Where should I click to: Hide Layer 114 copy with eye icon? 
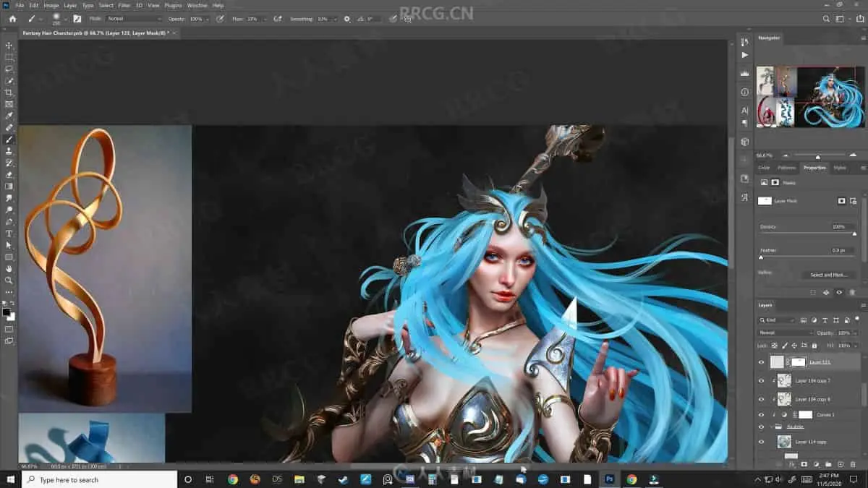pyautogui.click(x=761, y=441)
